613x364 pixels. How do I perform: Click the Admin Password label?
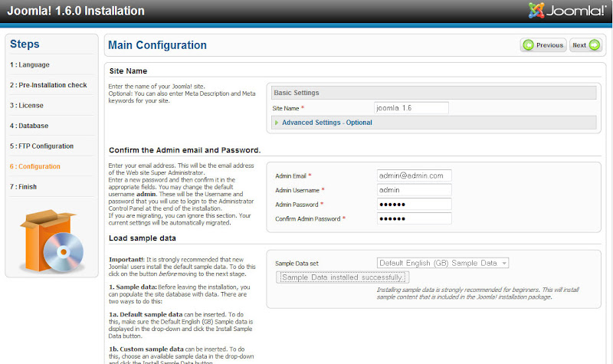coord(297,205)
